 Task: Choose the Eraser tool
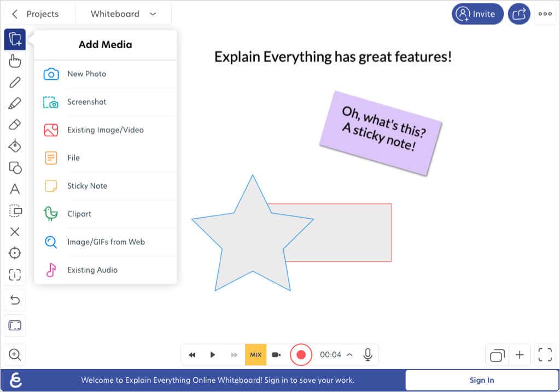[15, 125]
